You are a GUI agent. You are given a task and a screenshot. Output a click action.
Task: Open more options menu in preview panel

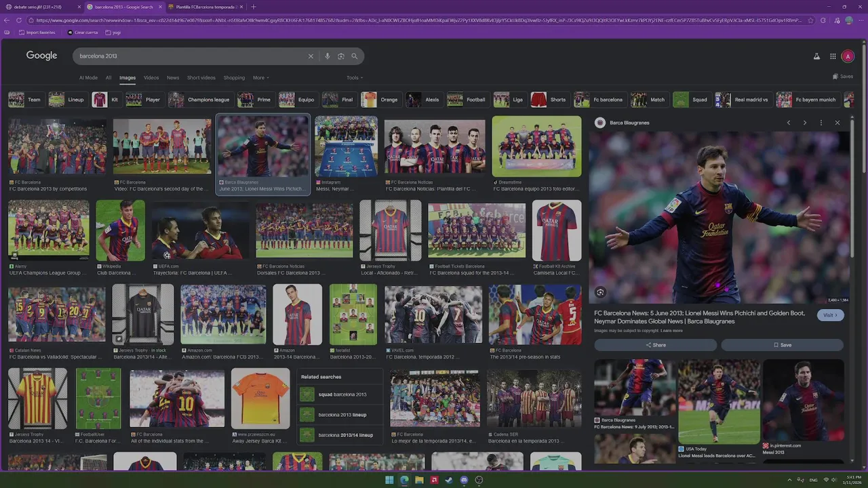pyautogui.click(x=821, y=123)
